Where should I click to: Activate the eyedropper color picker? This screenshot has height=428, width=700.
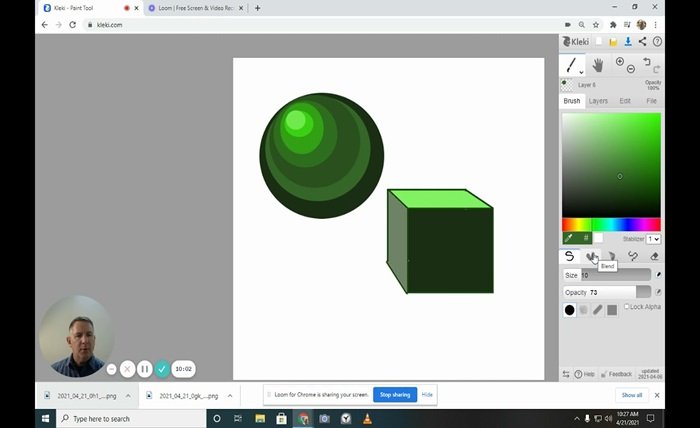pyautogui.click(x=569, y=238)
